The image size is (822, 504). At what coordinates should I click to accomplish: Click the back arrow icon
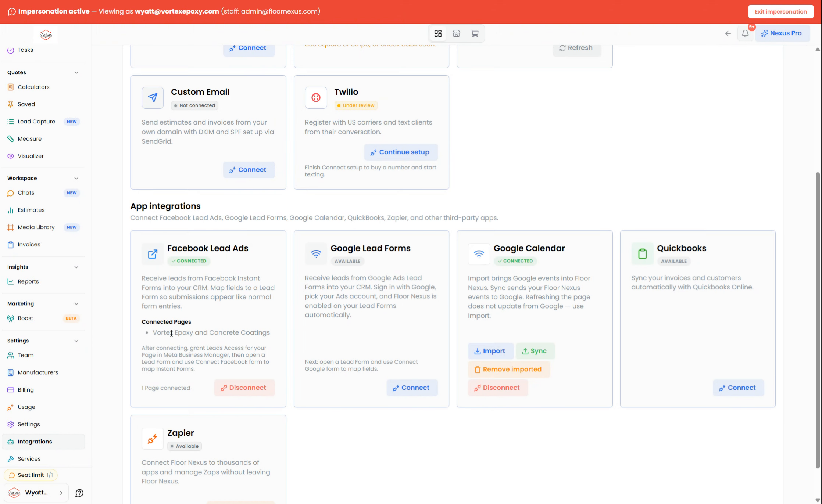(728, 33)
